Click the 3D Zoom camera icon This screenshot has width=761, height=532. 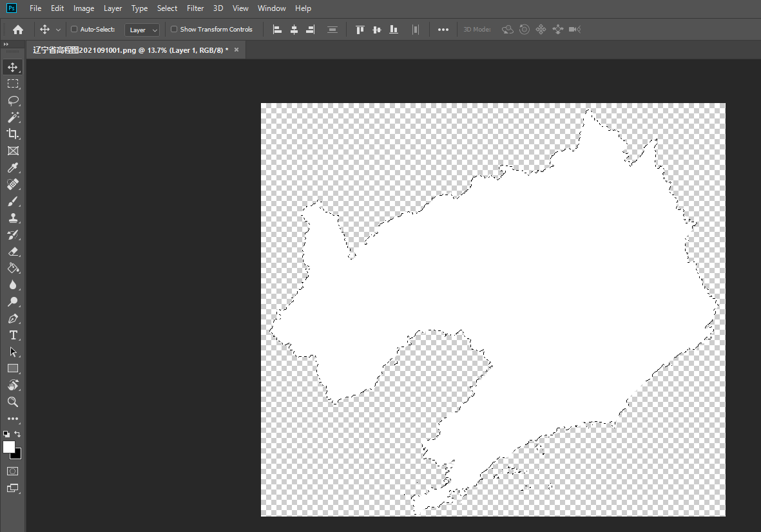click(575, 30)
